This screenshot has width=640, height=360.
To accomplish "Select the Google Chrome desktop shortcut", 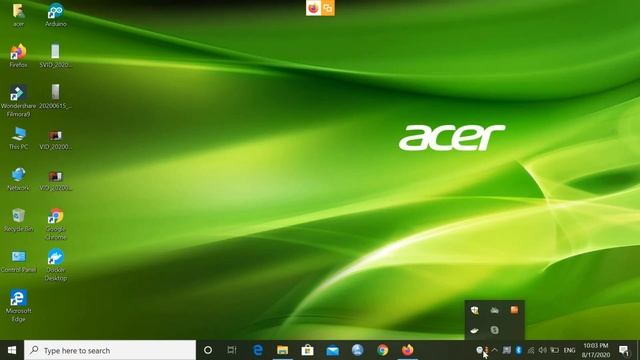I will 56,224.
